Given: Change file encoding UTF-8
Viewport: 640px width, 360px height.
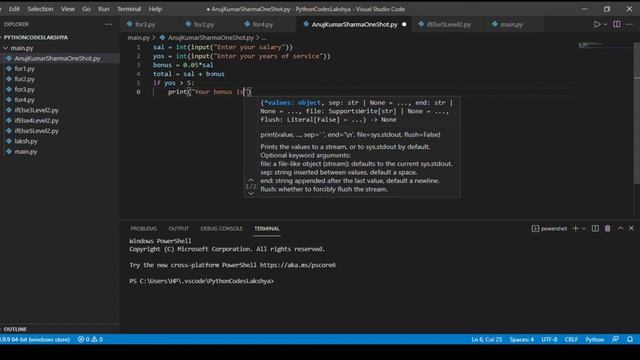Looking at the screenshot, I should (x=549, y=340).
